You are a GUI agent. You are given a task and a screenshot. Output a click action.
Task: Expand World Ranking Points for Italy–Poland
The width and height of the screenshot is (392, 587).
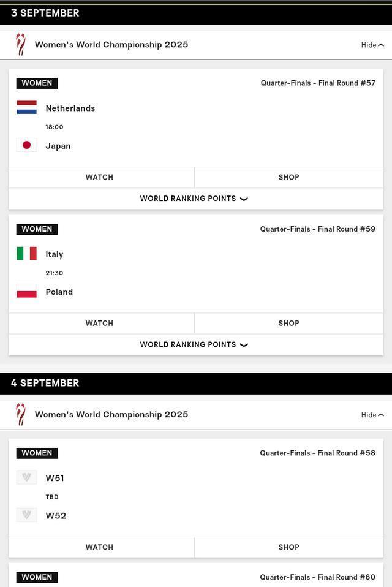tap(195, 344)
